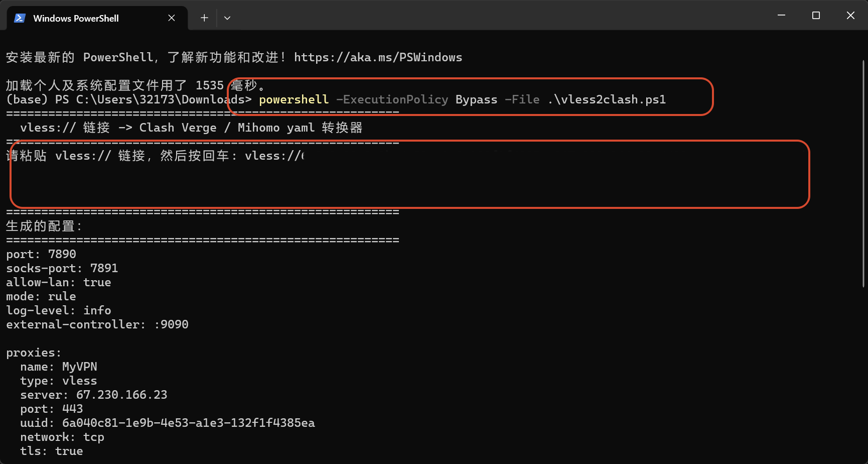Click the -ExecutionPolicy parameter text
This screenshot has height=464, width=868.
pos(392,99)
